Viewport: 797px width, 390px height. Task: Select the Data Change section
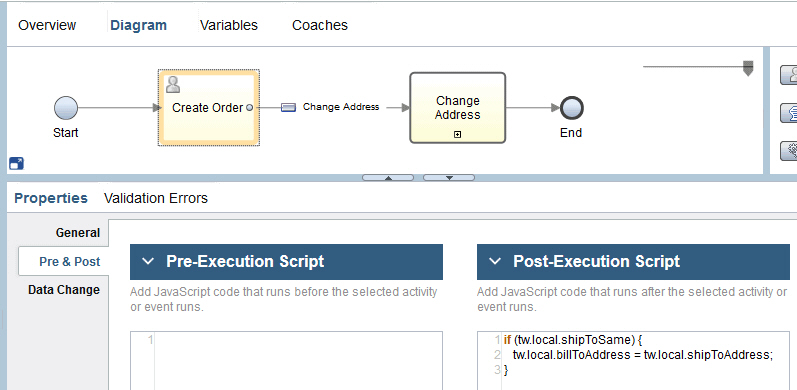(x=64, y=290)
